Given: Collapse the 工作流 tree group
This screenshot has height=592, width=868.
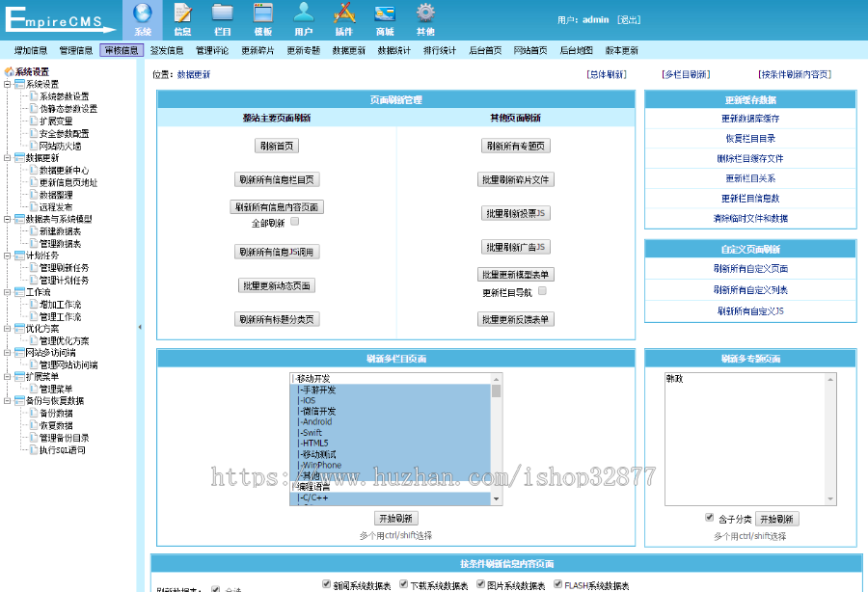Looking at the screenshot, I should click(7, 291).
